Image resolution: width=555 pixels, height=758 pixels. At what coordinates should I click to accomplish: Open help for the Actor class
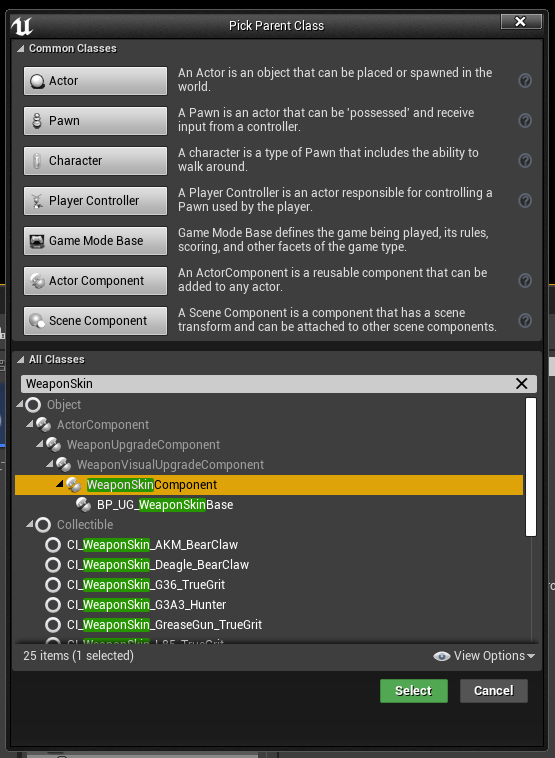(x=525, y=80)
